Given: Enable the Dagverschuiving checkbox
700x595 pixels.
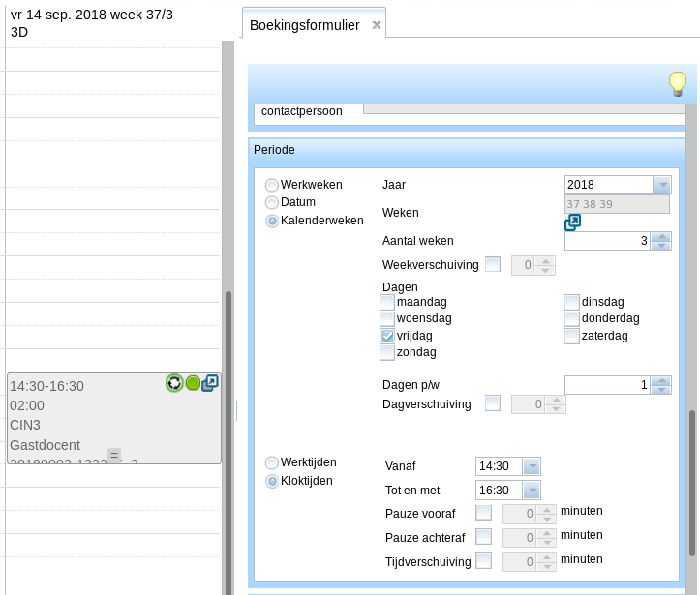Looking at the screenshot, I should (493, 403).
